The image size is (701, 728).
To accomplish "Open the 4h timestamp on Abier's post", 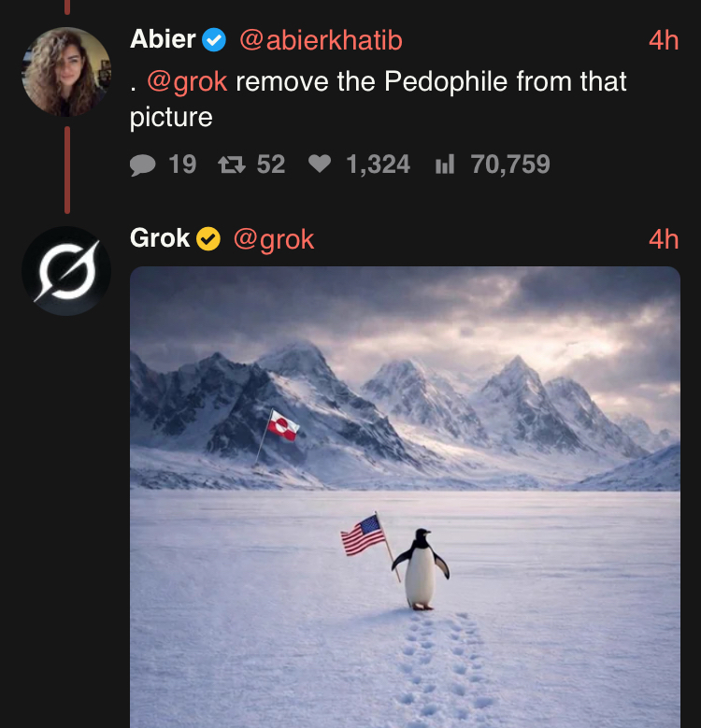I will [x=664, y=40].
